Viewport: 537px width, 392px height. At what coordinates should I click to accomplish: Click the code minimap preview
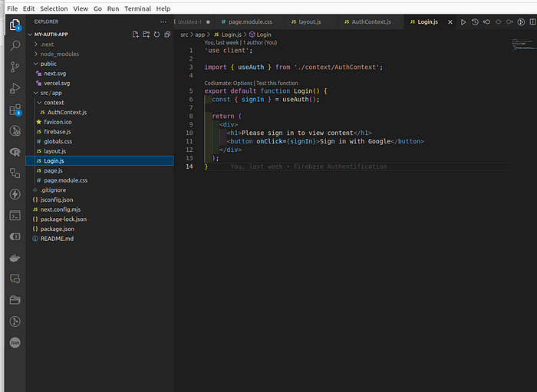click(x=523, y=44)
